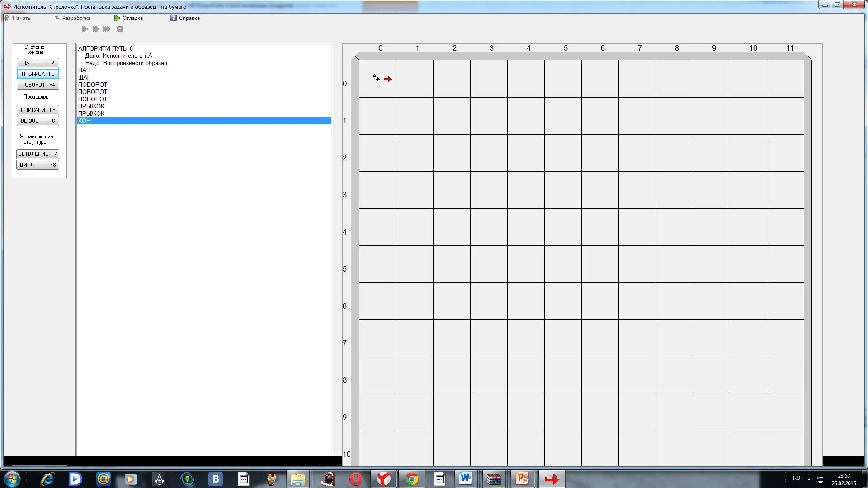Select the highlighted КОН line in the algorithm
The height and width of the screenshot is (488, 868).
tap(85, 121)
